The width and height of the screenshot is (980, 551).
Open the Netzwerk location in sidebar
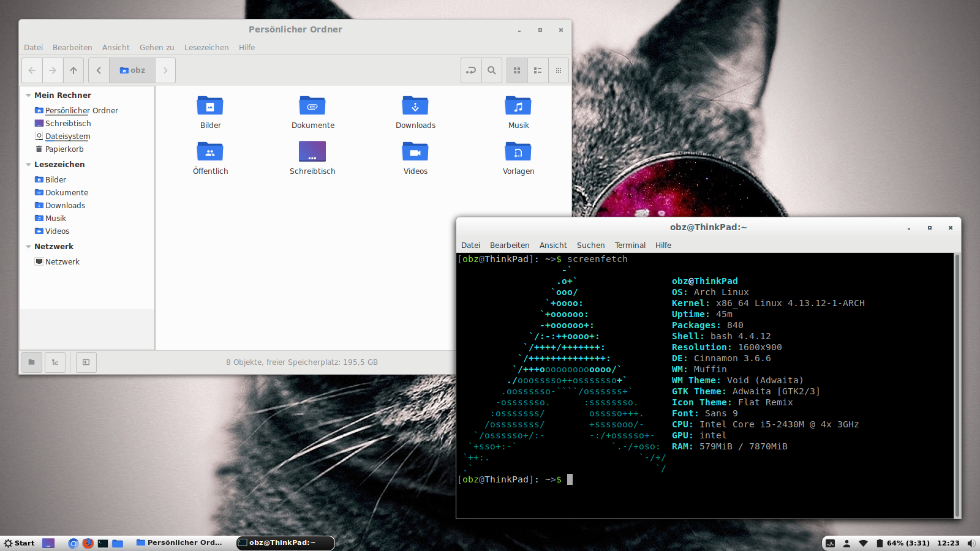58,262
